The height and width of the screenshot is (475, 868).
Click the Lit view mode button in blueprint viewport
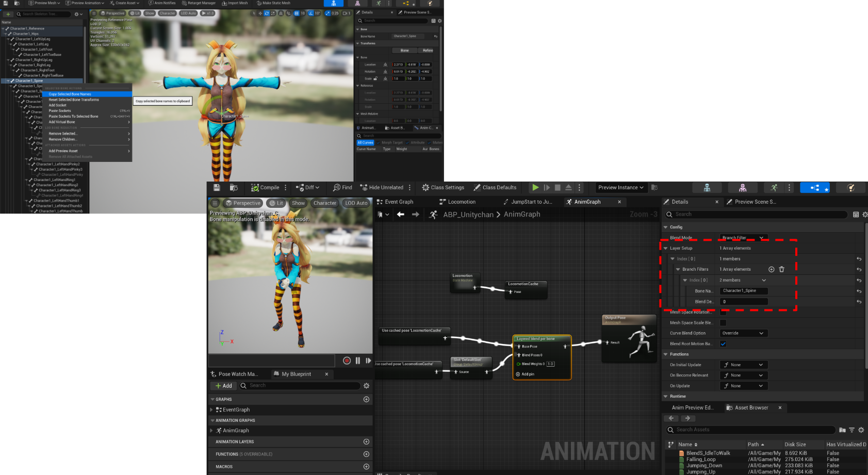tap(276, 203)
